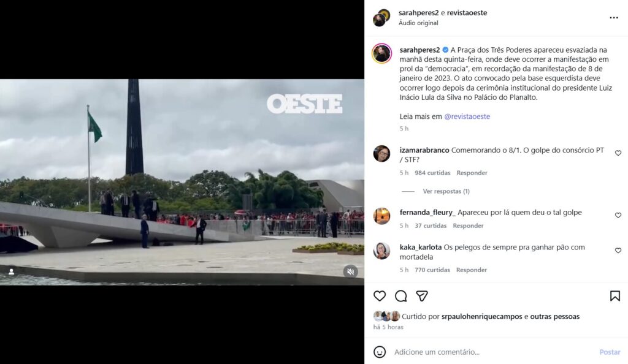View who liked via outras pessoas
This screenshot has height=364, width=628.
554,316
